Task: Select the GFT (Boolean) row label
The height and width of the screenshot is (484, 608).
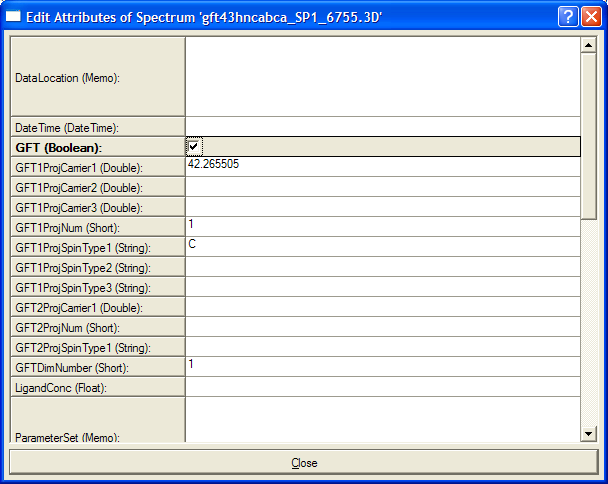Action: [97, 147]
